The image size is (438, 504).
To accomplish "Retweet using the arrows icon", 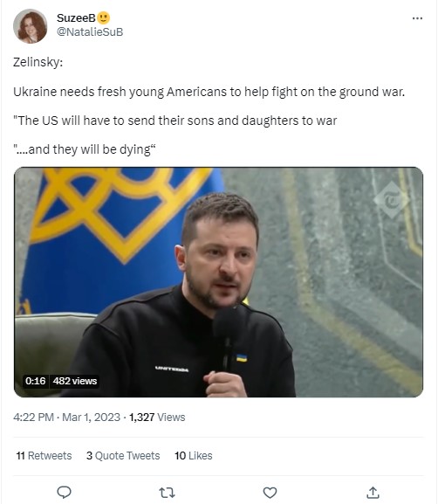I will (x=167, y=493).
